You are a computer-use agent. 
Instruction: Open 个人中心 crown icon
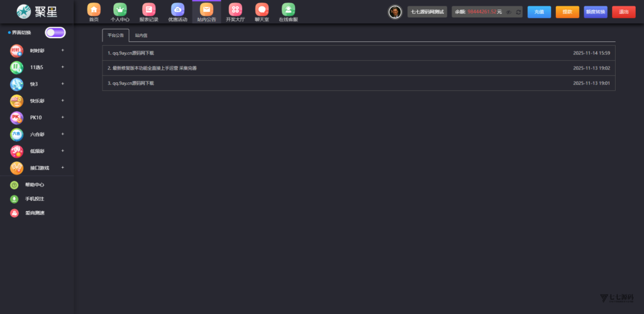pyautogui.click(x=120, y=9)
